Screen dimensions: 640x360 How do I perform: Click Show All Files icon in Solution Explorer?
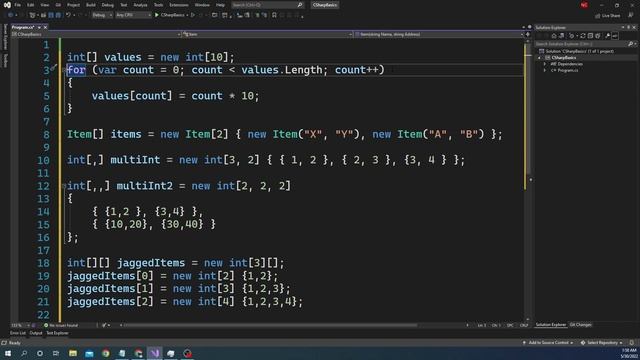point(598,36)
